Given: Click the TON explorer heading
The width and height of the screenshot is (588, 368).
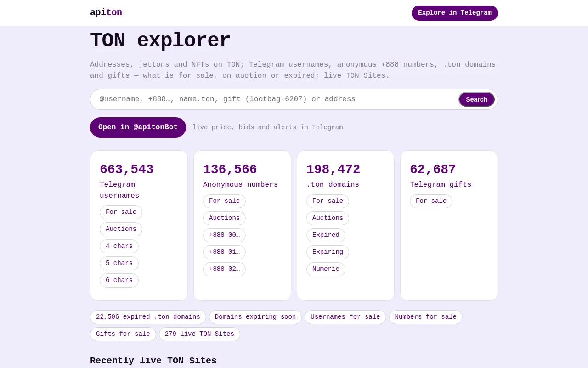Looking at the screenshot, I should pyautogui.click(x=160, y=41).
